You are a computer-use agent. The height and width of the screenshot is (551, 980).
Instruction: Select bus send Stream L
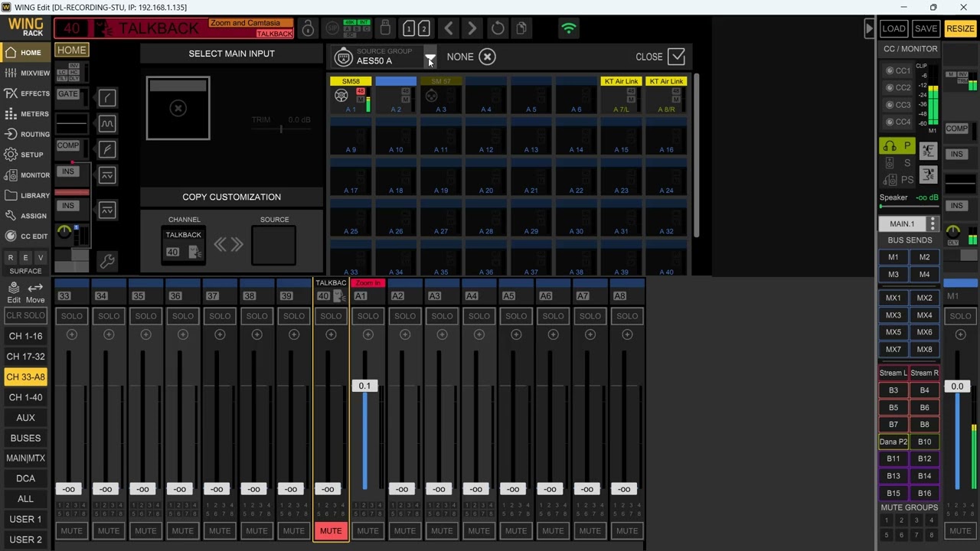click(893, 373)
